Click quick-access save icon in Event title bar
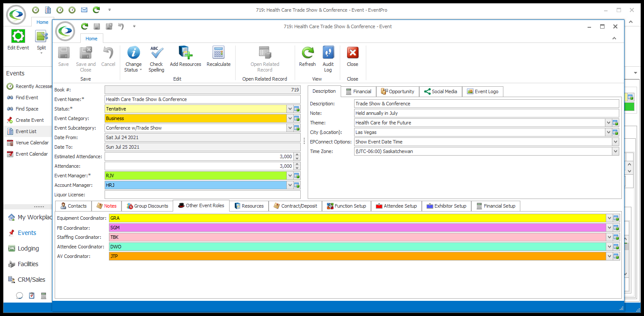The width and height of the screenshot is (644, 316). coord(97,26)
